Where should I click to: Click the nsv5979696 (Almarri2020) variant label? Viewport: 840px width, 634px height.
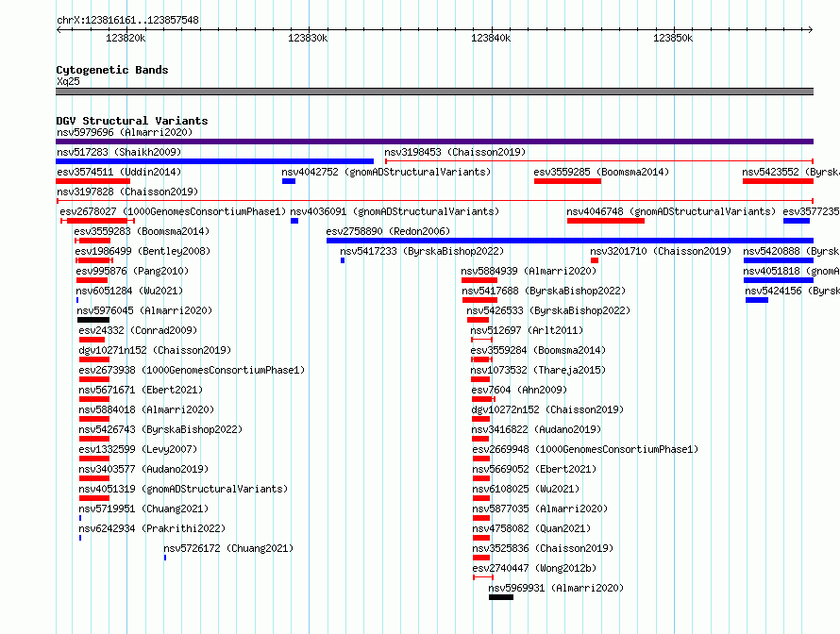125,132
